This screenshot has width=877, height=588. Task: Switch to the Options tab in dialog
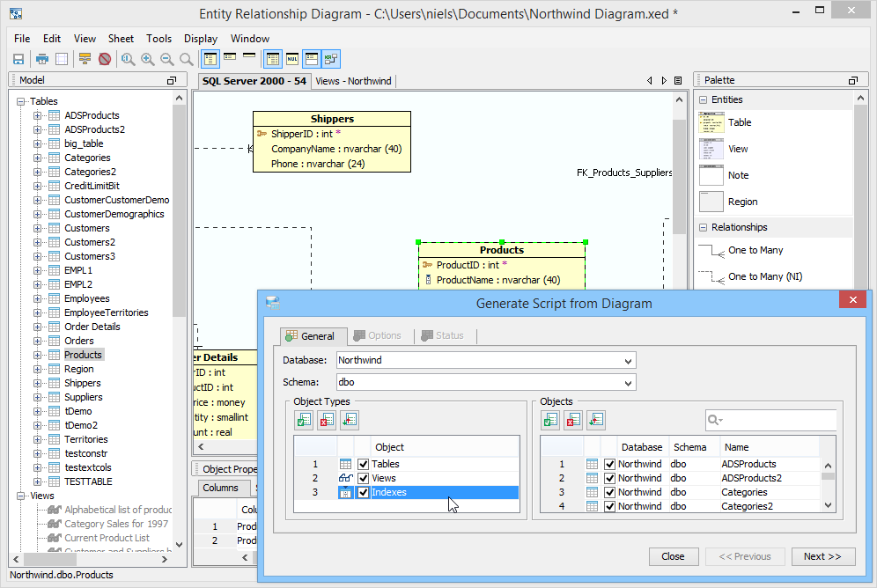pos(378,336)
